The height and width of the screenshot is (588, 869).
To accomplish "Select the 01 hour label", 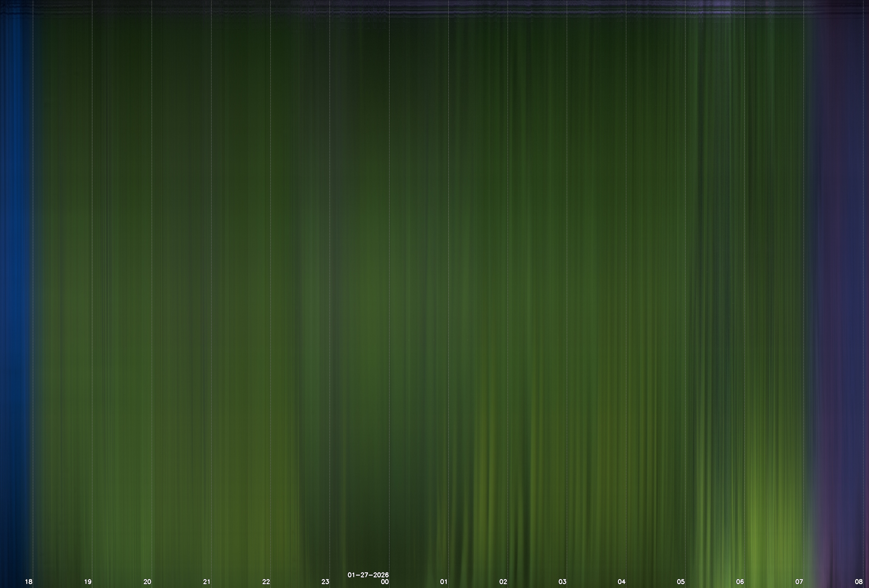I will [x=444, y=582].
